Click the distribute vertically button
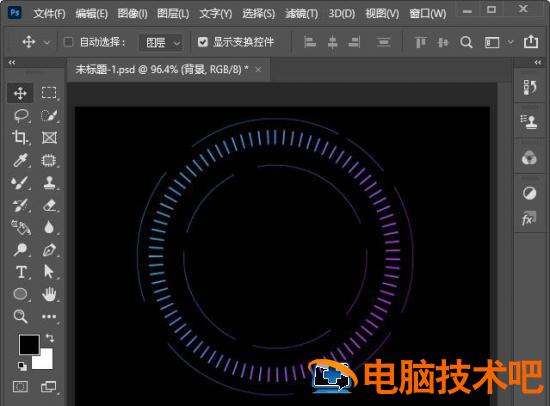This screenshot has width=550, height=406. [383, 42]
